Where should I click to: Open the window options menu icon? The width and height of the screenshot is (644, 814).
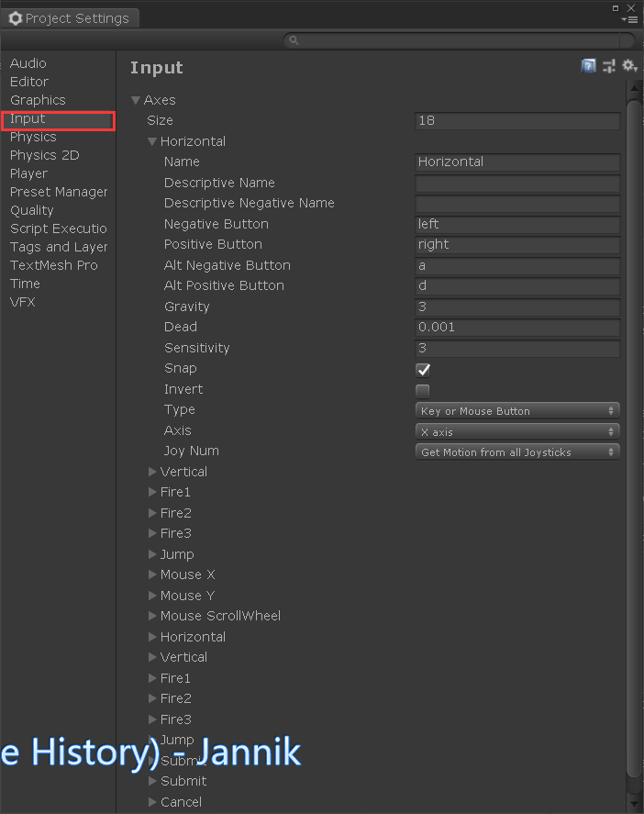click(629, 19)
